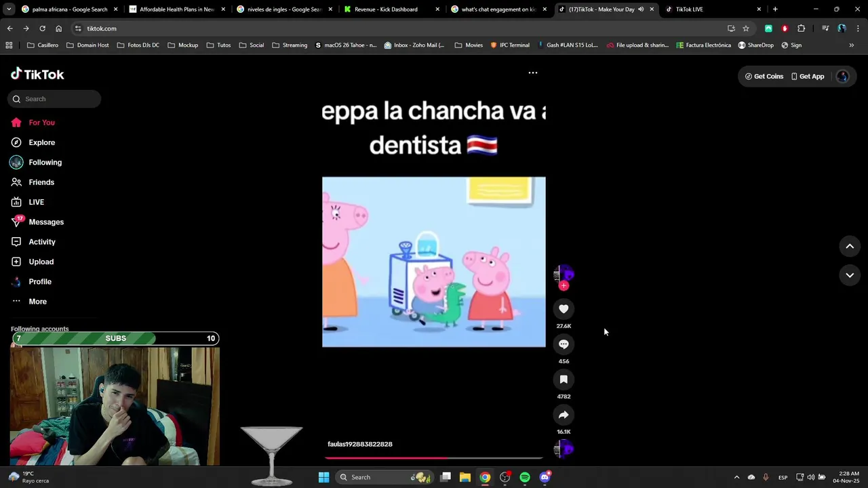This screenshot has width=868, height=488.
Task: Show more bookmarks chevron
Action: 852,45
